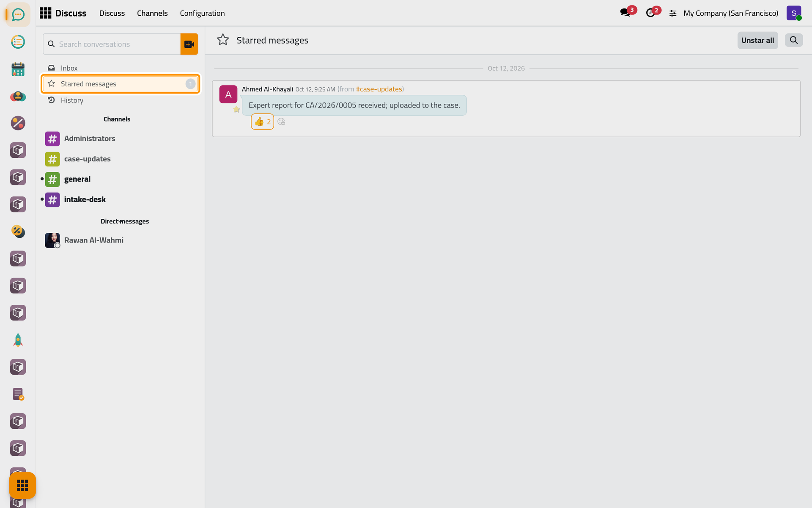Follow the #case-updates link in message header
812x508 pixels.
click(x=379, y=89)
